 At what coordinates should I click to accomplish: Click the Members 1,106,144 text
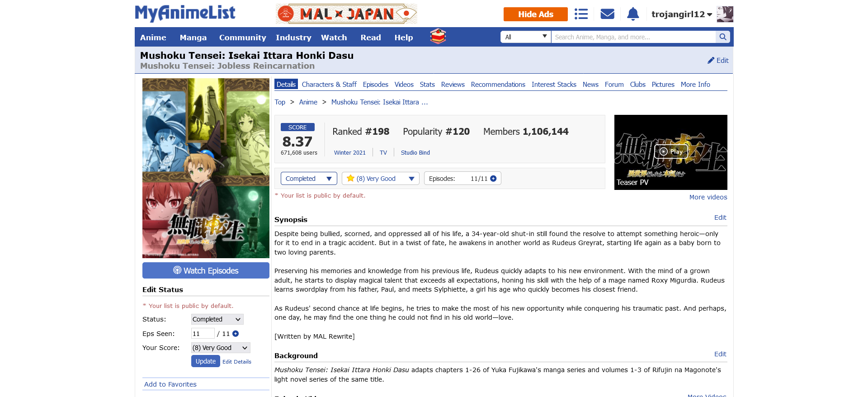pos(526,132)
